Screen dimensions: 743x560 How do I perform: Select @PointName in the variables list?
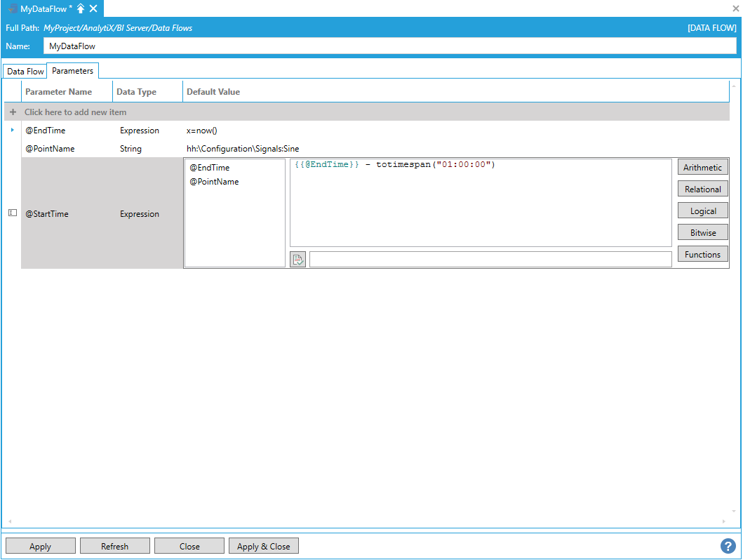[x=214, y=182]
